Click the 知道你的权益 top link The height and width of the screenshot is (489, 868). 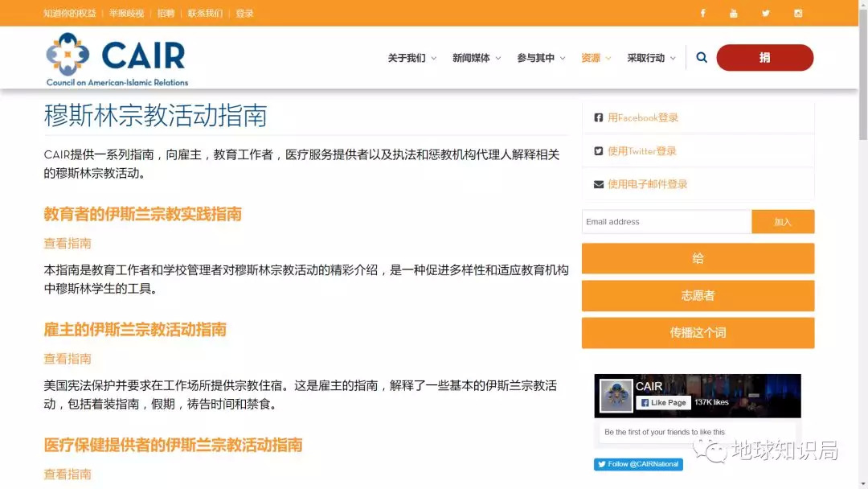[70, 14]
